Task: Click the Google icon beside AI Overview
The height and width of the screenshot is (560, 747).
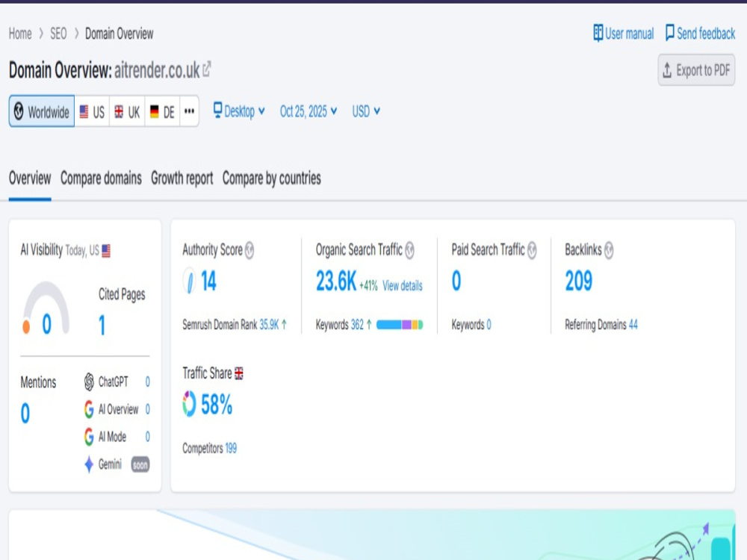Action: click(89, 409)
